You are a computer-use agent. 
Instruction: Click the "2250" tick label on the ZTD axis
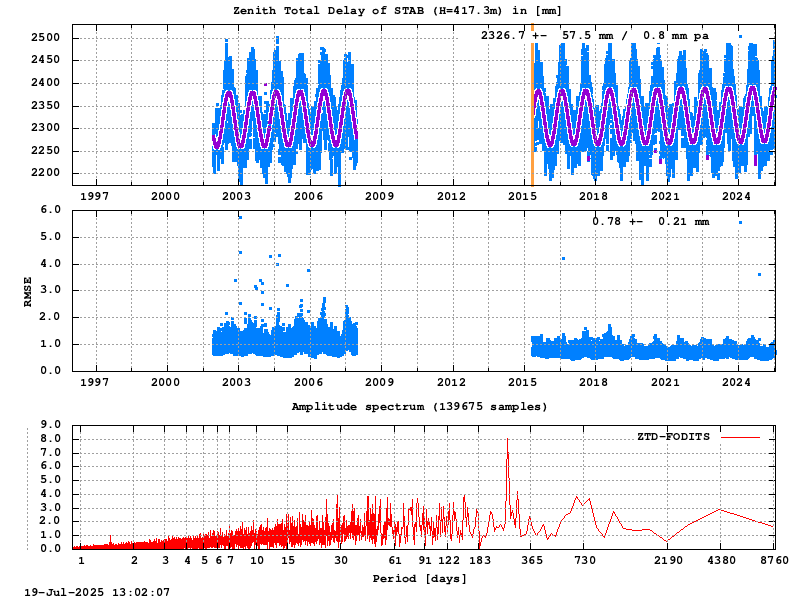[x=45, y=151]
